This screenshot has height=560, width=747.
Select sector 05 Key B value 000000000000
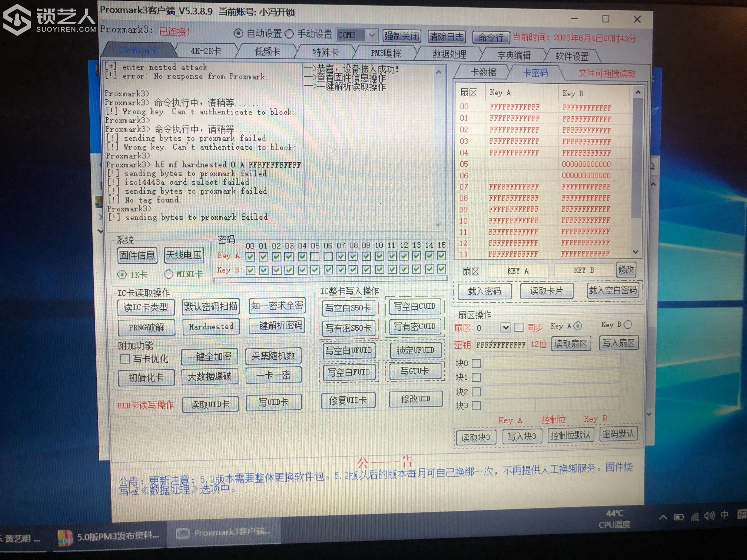(586, 164)
